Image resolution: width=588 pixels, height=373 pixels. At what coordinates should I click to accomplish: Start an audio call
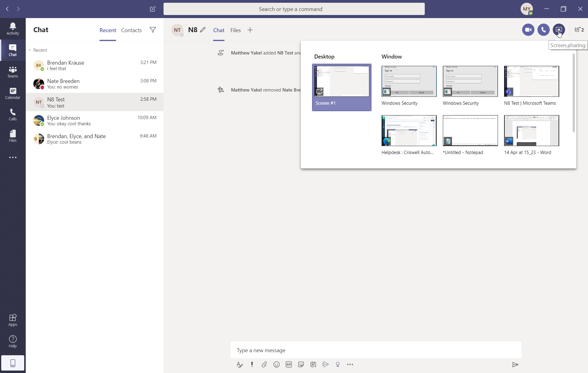click(543, 30)
